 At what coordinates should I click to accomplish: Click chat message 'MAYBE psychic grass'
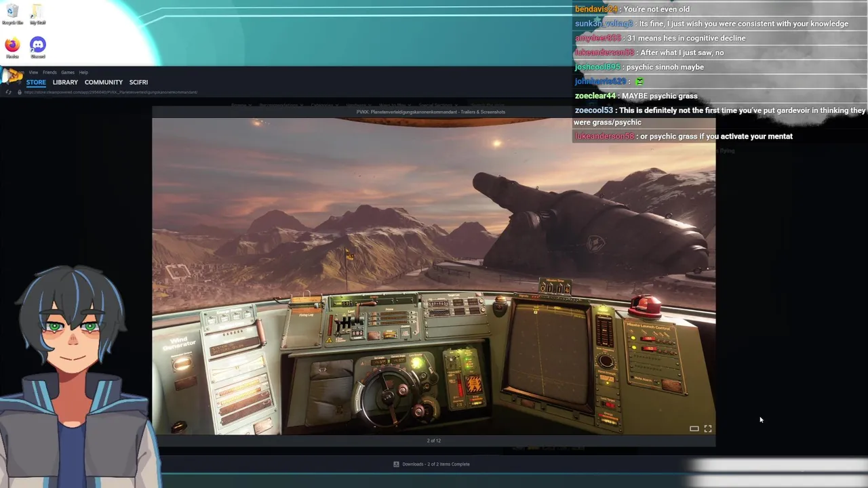(659, 96)
